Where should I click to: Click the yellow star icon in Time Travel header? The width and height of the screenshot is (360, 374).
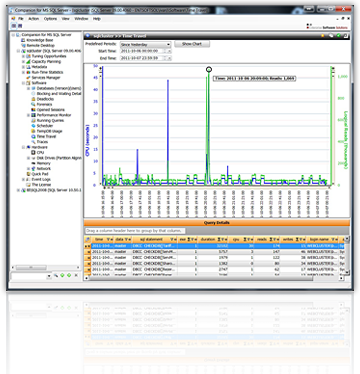click(x=322, y=36)
